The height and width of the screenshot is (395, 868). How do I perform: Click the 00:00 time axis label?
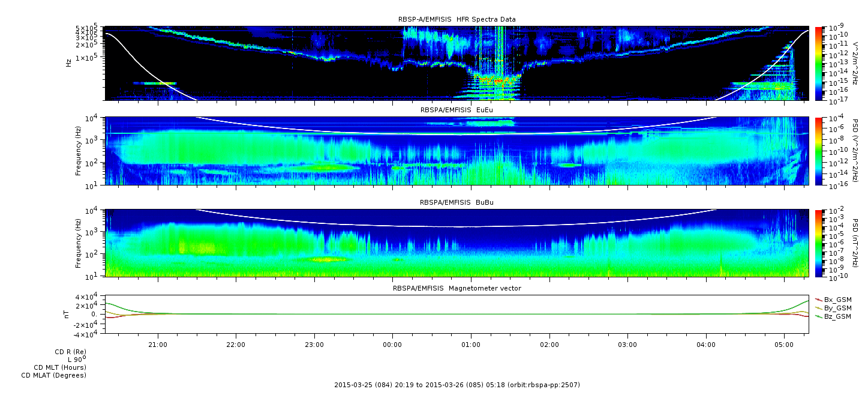[x=392, y=345]
